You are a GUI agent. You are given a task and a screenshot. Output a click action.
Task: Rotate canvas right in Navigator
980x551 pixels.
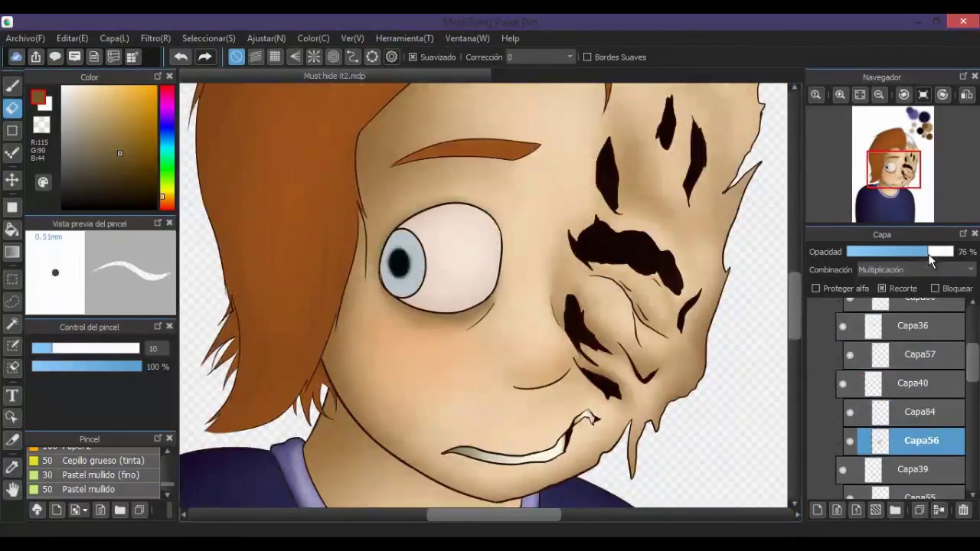pyautogui.click(x=942, y=95)
